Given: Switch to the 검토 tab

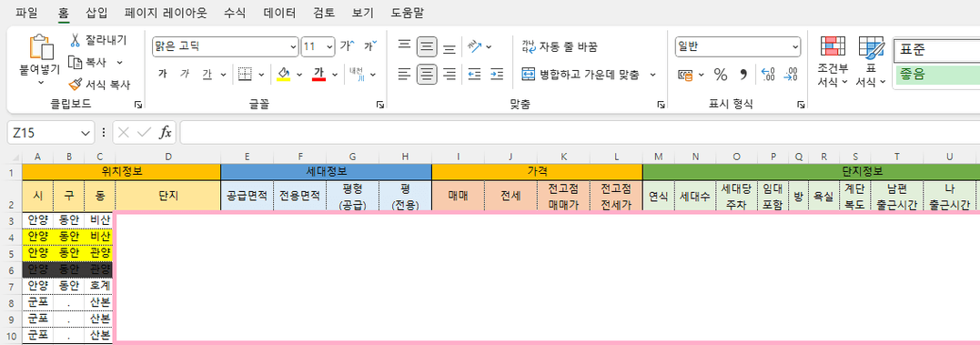Looking at the screenshot, I should click(324, 12).
